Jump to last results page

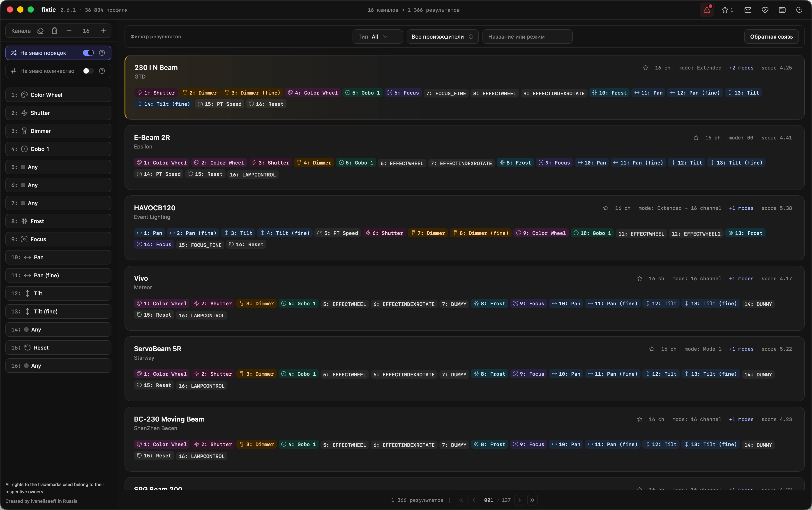(532, 500)
